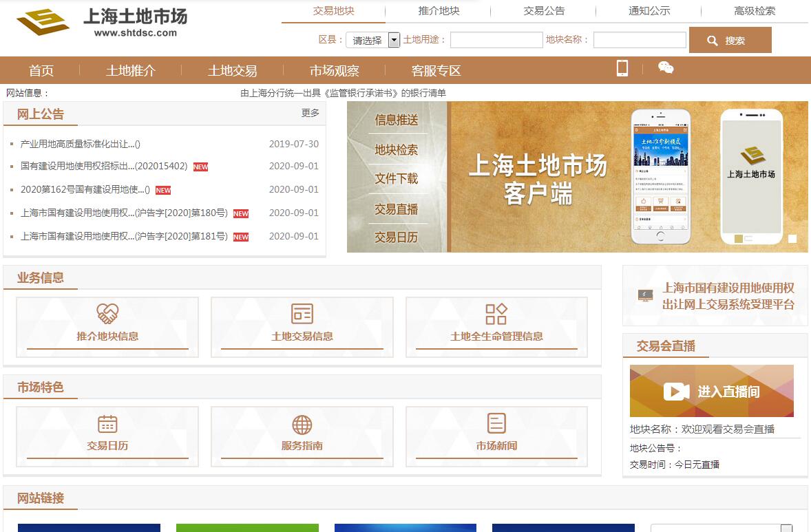Open dropdown at bottom right of 网站链接
811x532 pixels.
(786, 528)
